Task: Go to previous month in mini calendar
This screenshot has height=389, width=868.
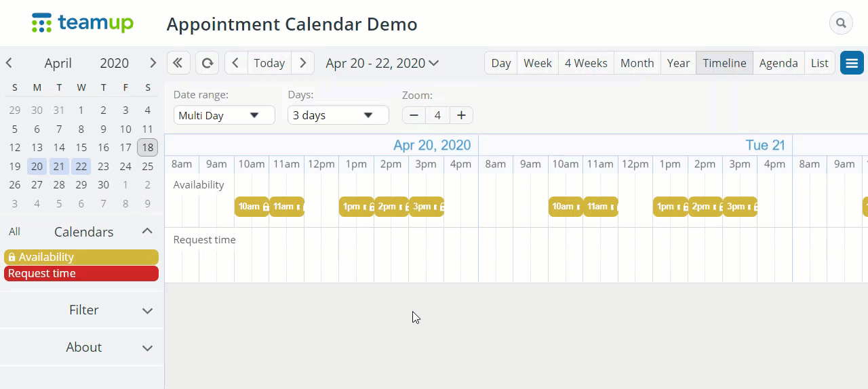Action: [x=9, y=63]
